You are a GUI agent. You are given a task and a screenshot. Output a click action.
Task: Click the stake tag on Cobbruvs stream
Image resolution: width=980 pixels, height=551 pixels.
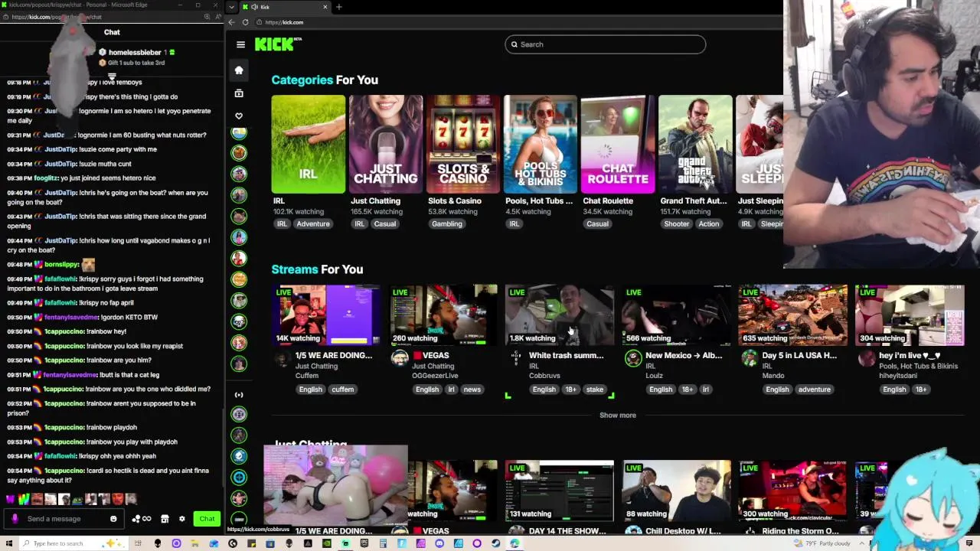(x=595, y=390)
